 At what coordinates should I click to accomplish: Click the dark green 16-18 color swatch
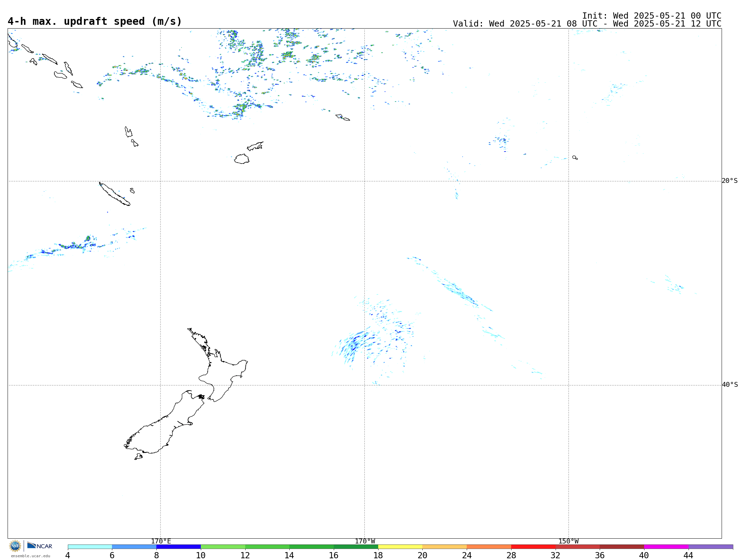coord(356,547)
